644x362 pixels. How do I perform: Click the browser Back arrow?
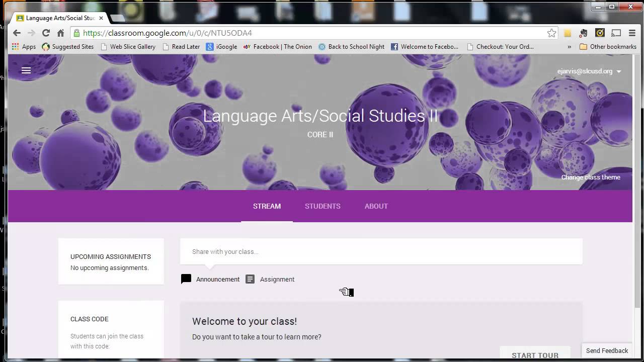[x=17, y=33]
